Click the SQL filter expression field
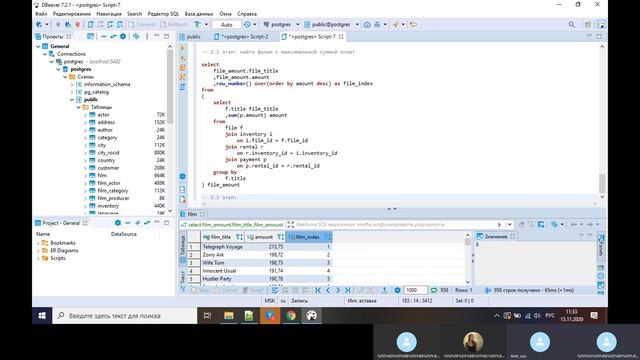The height and width of the screenshot is (360, 640). (x=396, y=224)
